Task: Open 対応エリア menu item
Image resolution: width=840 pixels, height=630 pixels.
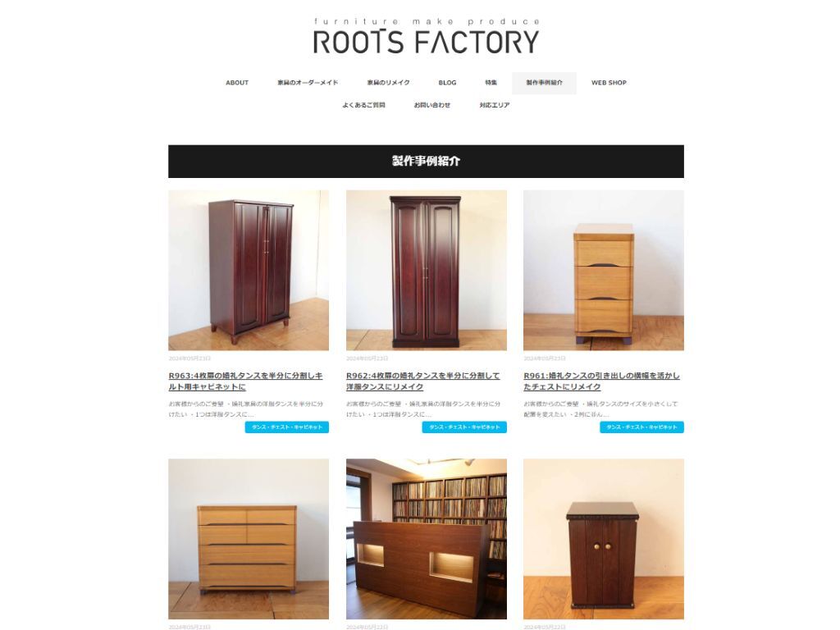Action: click(495, 105)
